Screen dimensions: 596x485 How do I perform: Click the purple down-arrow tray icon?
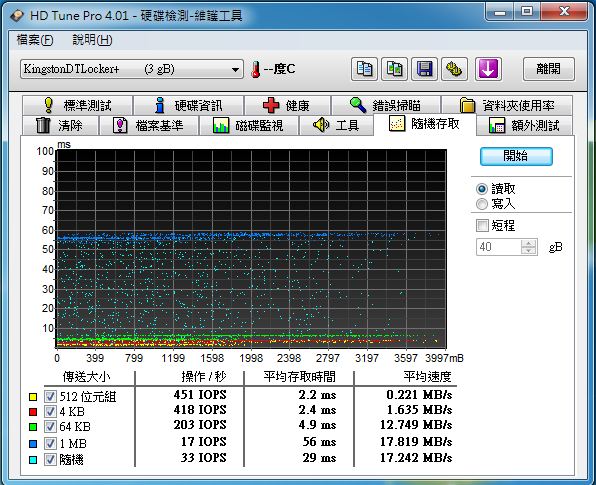point(488,69)
